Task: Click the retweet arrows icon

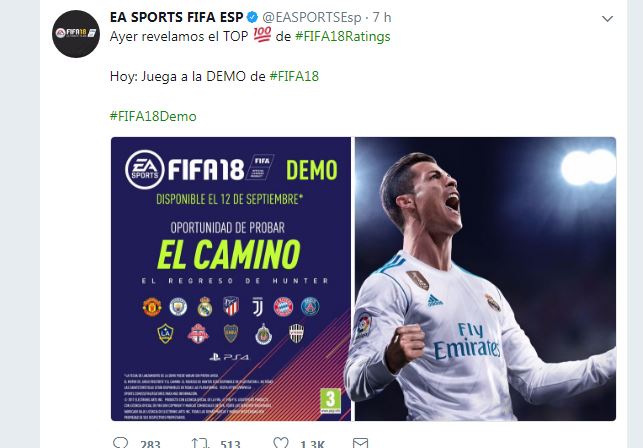Action: coord(200,443)
